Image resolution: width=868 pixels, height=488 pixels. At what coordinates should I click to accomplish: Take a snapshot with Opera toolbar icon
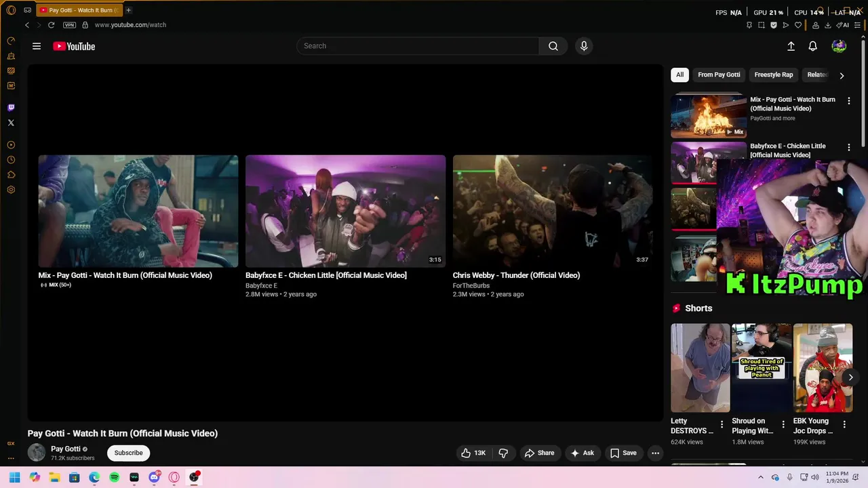tap(762, 25)
